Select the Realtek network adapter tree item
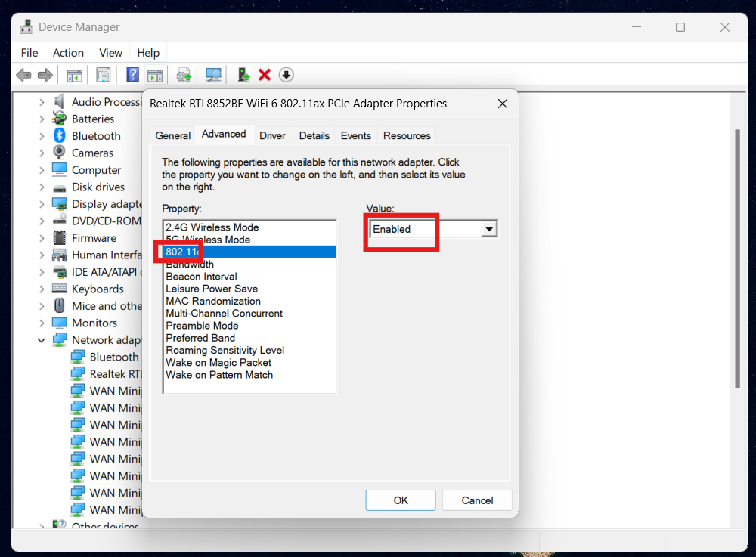756x557 pixels. [x=106, y=374]
